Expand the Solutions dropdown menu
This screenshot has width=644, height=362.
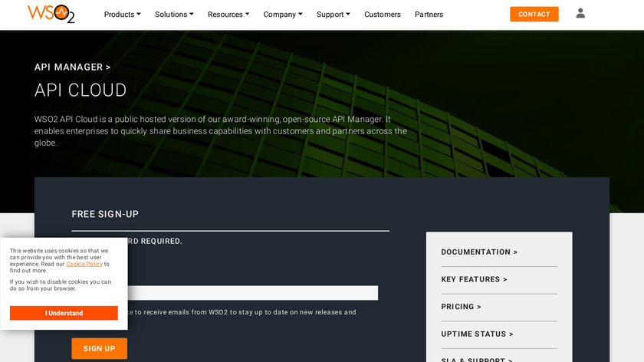click(x=174, y=15)
